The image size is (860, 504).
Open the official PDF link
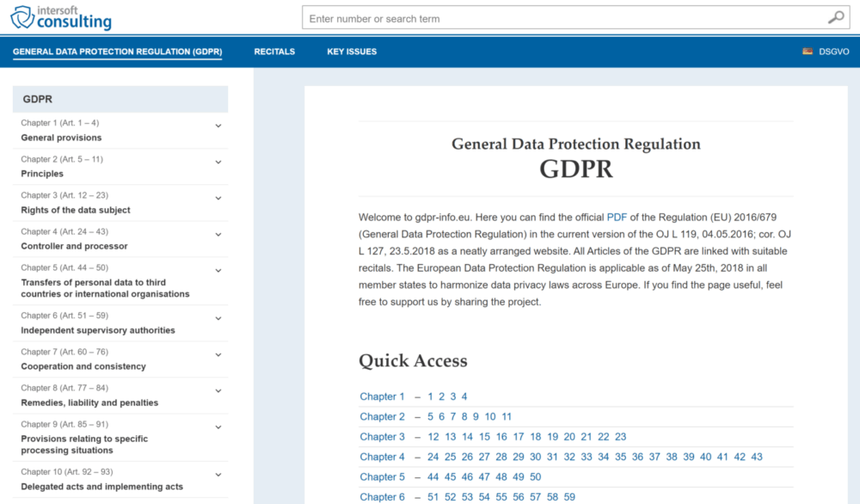pos(617,217)
